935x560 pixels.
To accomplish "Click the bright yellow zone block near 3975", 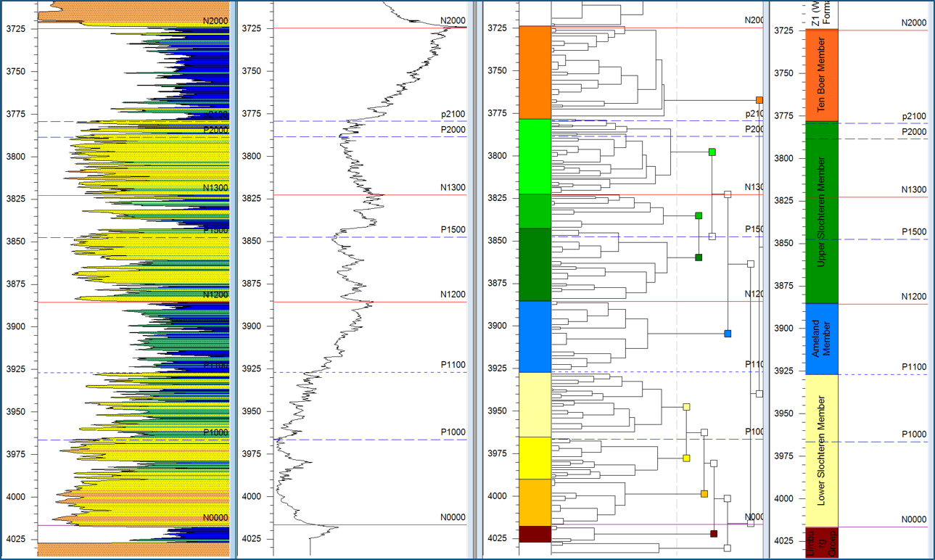I will point(535,458).
